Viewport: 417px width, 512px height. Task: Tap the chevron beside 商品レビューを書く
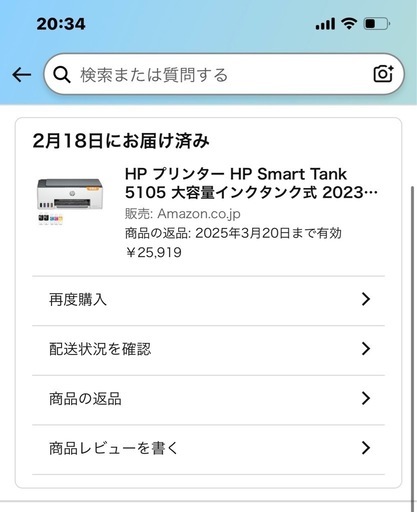coord(366,448)
